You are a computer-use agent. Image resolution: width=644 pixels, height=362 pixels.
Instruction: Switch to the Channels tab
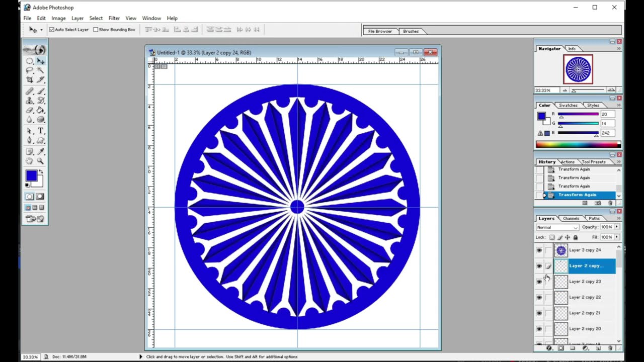click(x=571, y=219)
